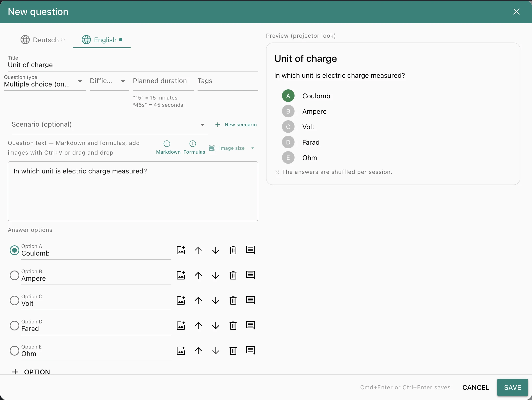Mark Option C Volt as correct
This screenshot has height=400, width=532.
coord(15,300)
